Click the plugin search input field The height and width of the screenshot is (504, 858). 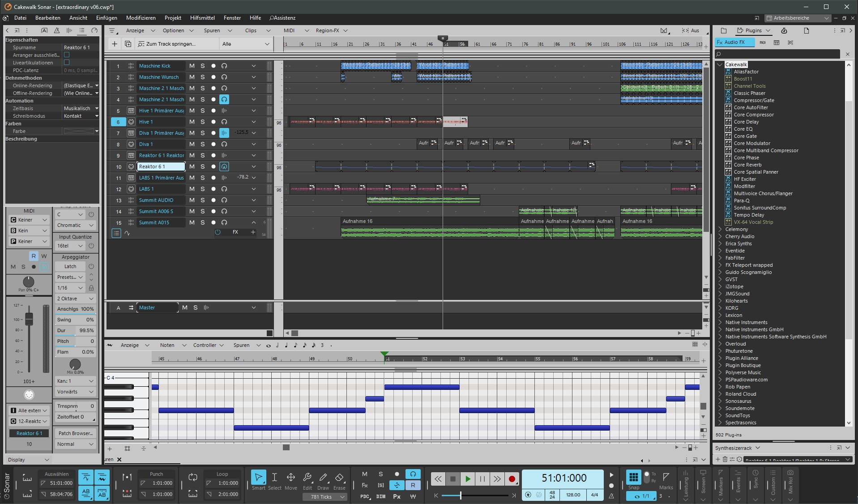point(779,54)
